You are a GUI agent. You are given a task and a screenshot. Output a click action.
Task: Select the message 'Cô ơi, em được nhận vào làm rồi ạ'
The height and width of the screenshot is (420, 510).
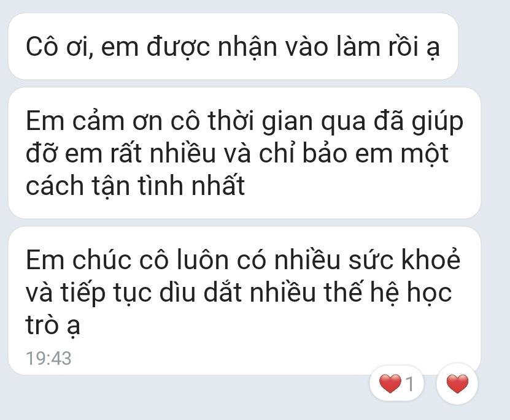tap(233, 47)
